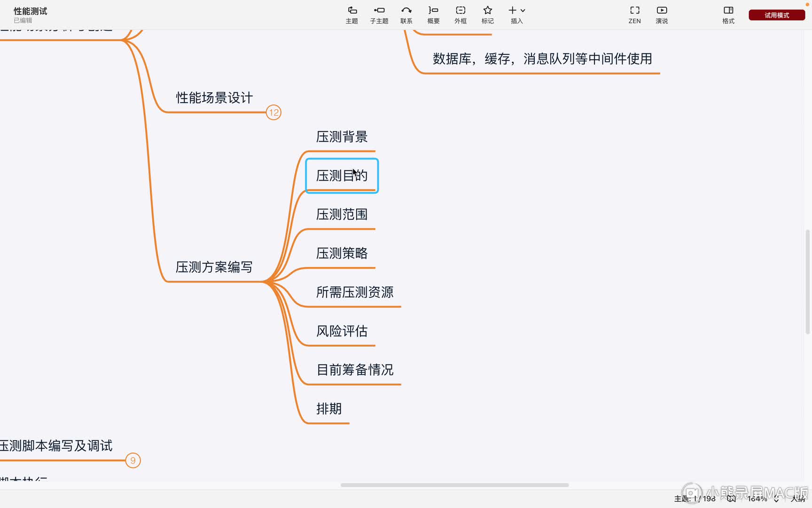
Task: Create a relationship with the 联系 tool
Action: point(406,15)
